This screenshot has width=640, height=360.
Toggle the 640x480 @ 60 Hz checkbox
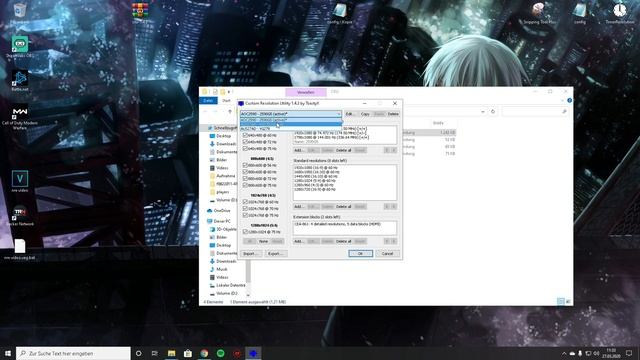(x=245, y=135)
